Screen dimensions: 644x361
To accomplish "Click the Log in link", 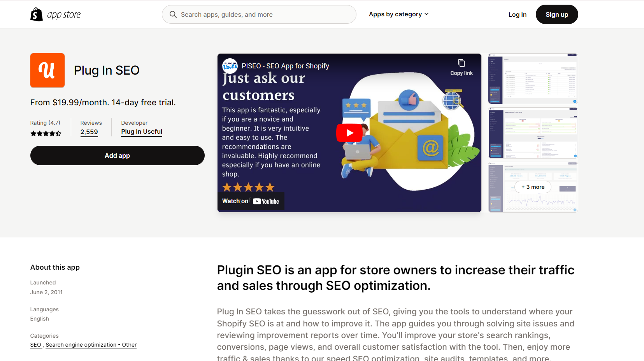I will (518, 14).
